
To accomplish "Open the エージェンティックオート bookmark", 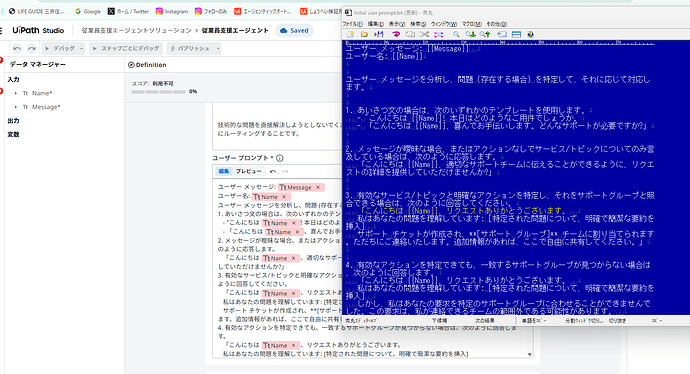I will tap(262, 11).
